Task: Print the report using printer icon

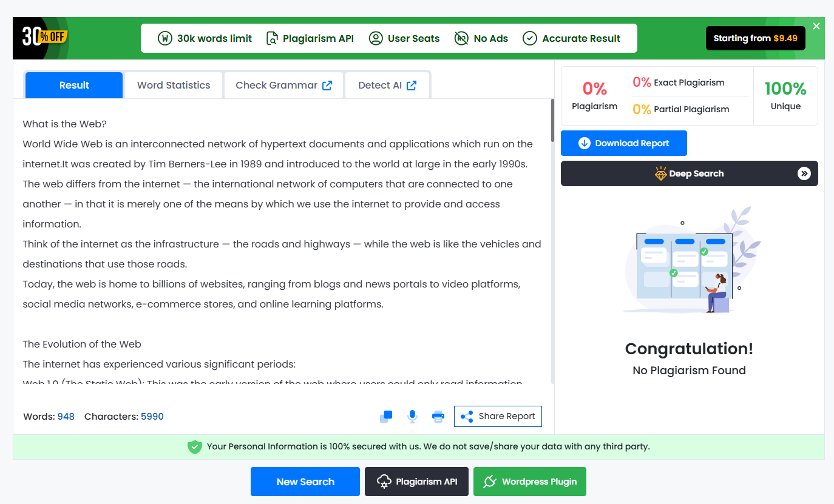Action: coord(438,417)
